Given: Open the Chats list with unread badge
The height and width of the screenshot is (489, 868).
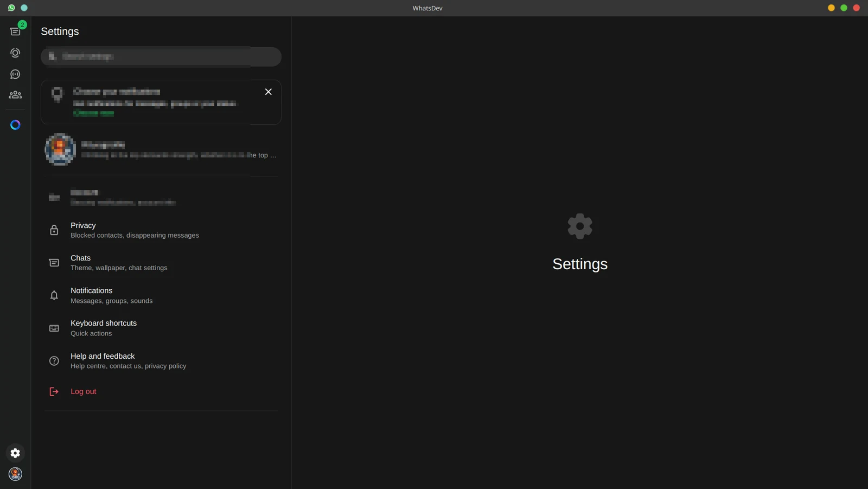Looking at the screenshot, I should pyautogui.click(x=15, y=31).
